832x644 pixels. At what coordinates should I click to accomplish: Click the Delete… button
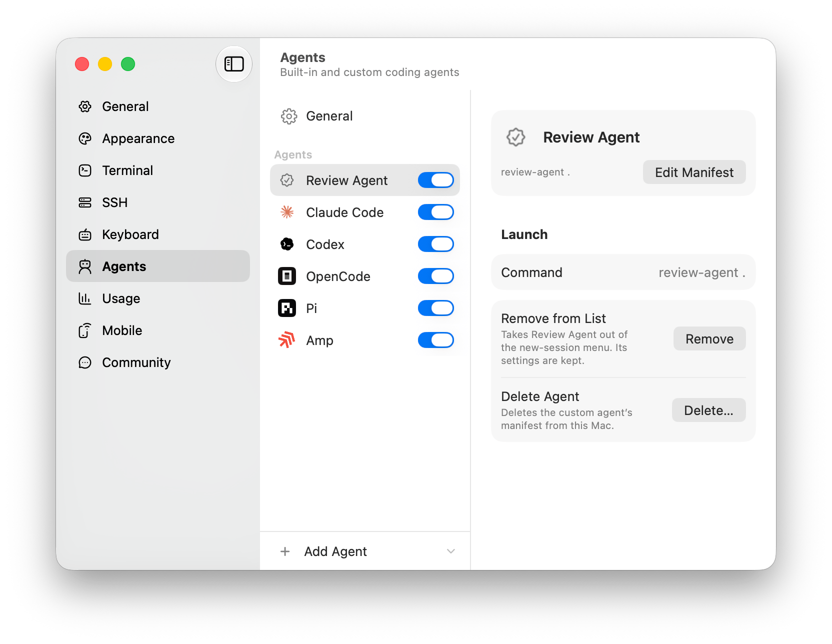[x=709, y=410]
